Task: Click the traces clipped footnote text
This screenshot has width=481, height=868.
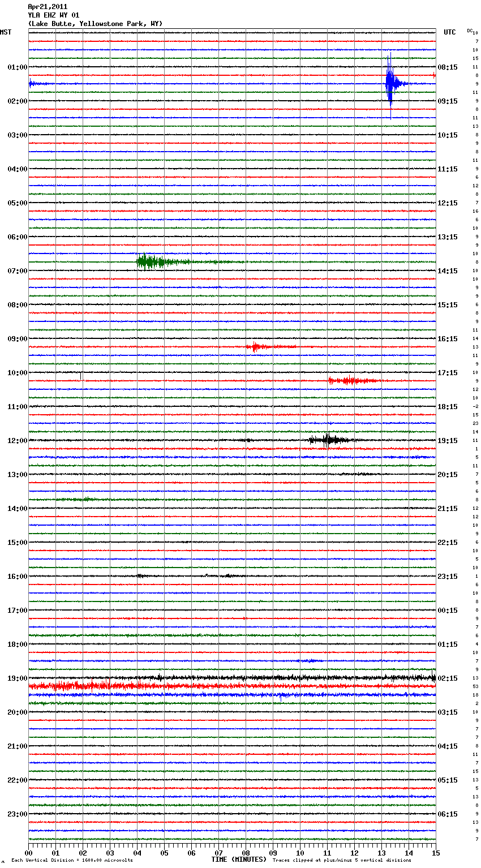Action: pos(342,861)
